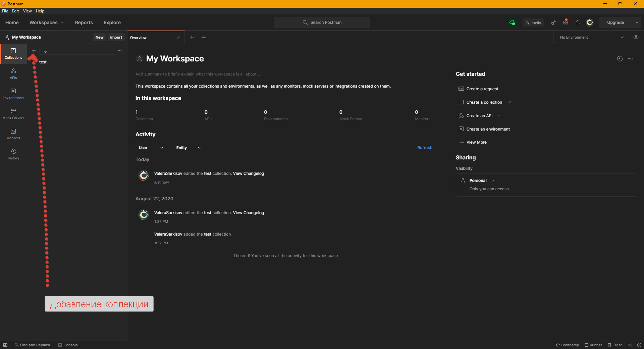Screen dimensions: 644x349
Task: Open the settings gear icon
Action: pyautogui.click(x=566, y=22)
